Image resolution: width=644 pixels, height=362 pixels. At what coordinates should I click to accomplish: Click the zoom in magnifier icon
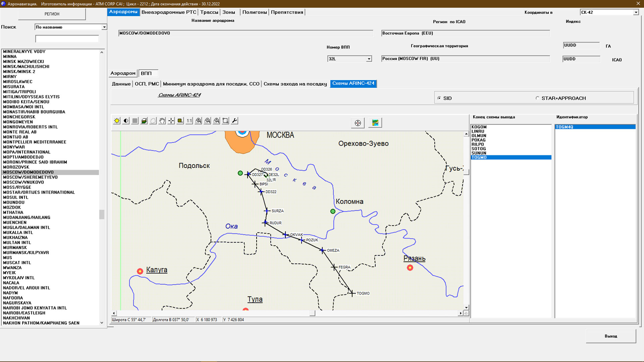pyautogui.click(x=199, y=121)
